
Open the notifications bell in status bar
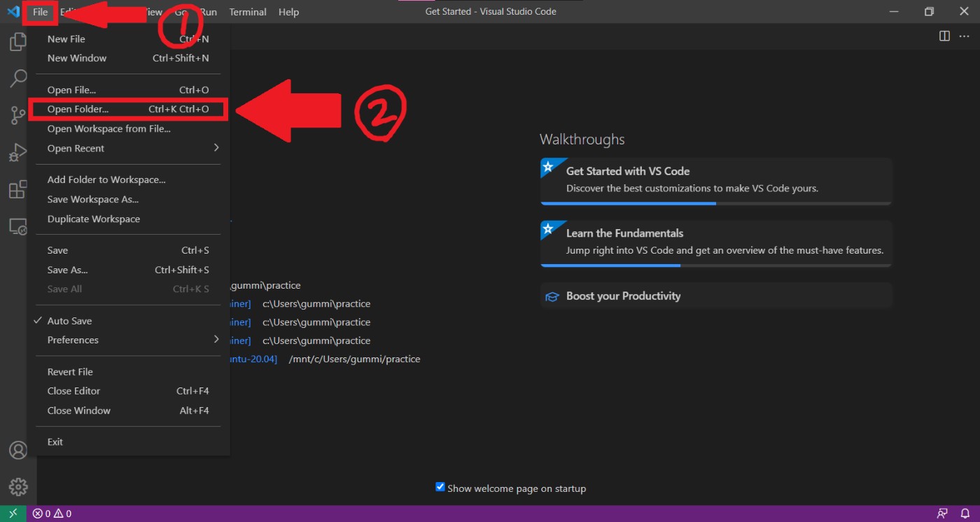click(965, 514)
